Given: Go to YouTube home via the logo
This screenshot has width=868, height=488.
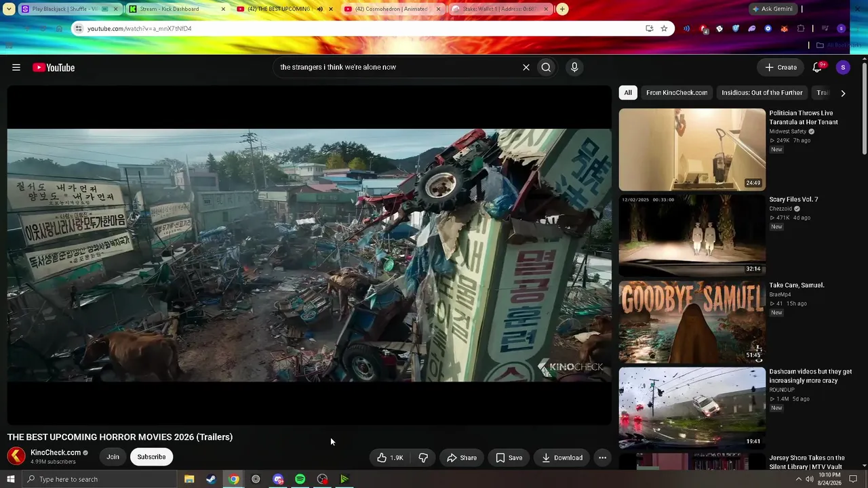Looking at the screenshot, I should [54, 67].
